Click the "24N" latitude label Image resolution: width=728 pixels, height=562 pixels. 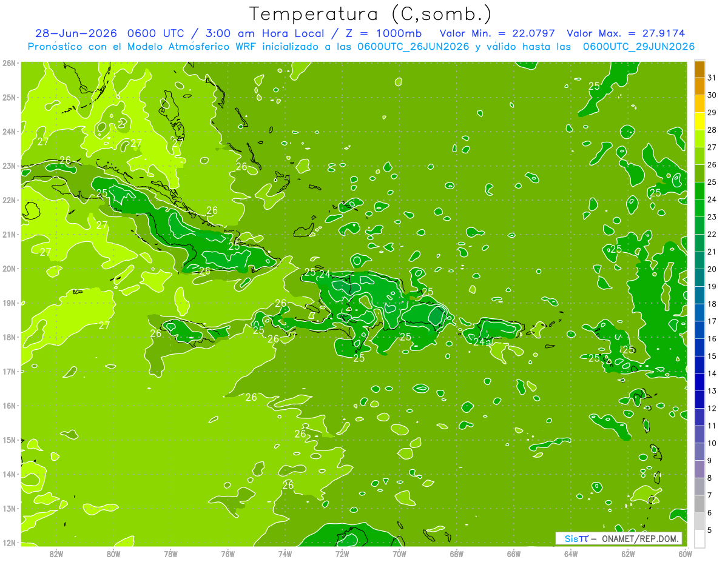click(8, 132)
